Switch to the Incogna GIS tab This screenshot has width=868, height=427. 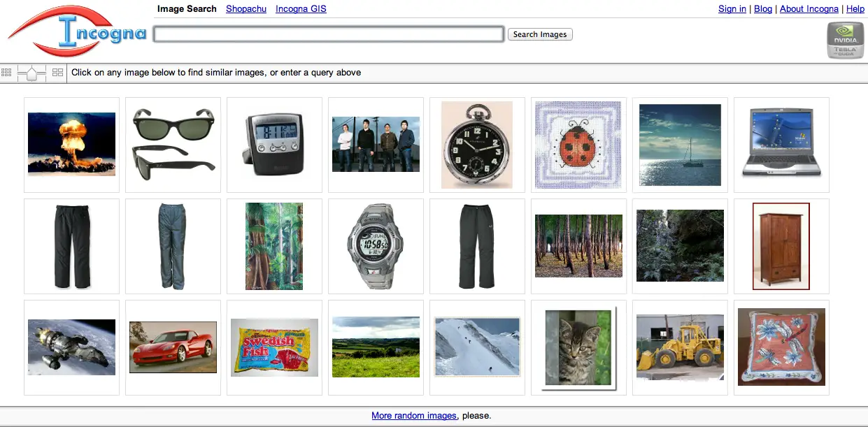point(301,9)
